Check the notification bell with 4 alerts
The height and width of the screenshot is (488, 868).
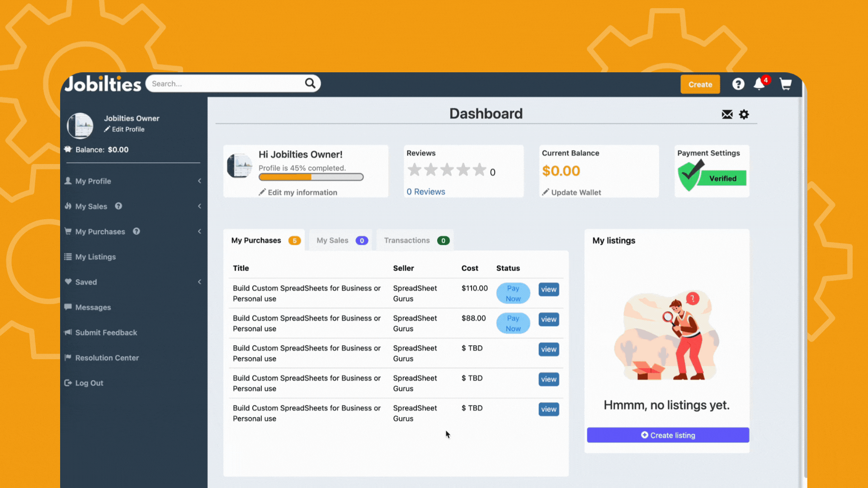click(759, 84)
